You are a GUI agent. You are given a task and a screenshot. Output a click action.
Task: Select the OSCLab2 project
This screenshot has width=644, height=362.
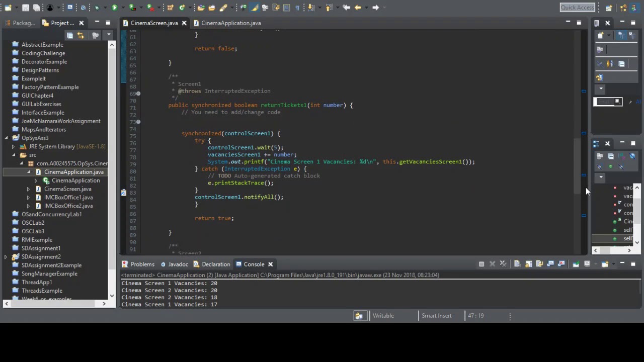33,223
